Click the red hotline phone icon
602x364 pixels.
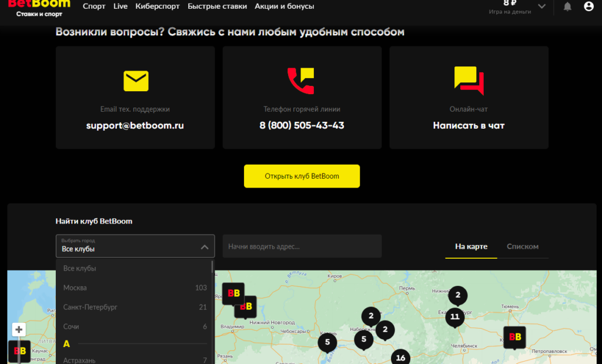pos(300,81)
